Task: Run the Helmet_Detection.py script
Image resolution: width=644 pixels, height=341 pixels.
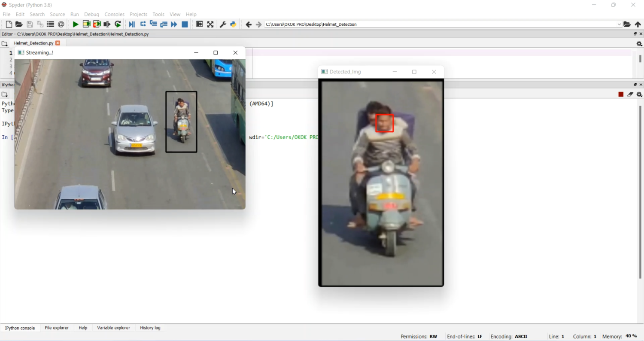Action: (75, 24)
